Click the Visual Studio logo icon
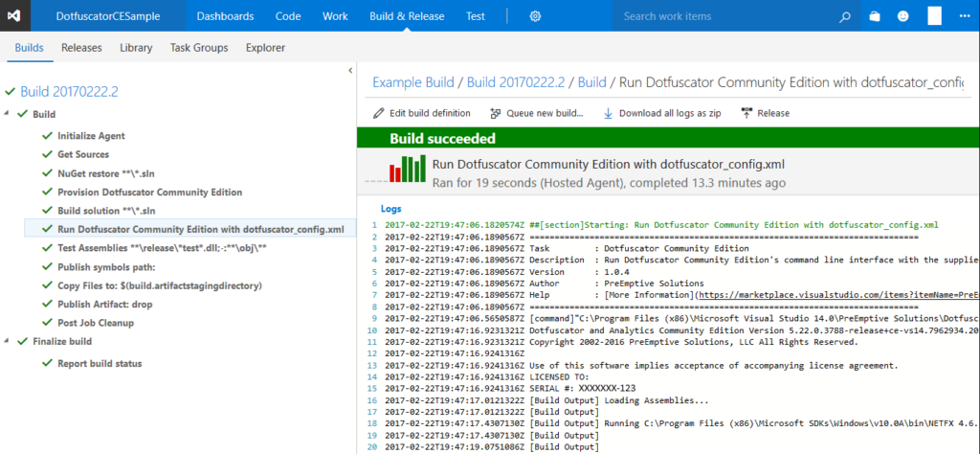The height and width of the screenshot is (454, 980). (x=15, y=16)
